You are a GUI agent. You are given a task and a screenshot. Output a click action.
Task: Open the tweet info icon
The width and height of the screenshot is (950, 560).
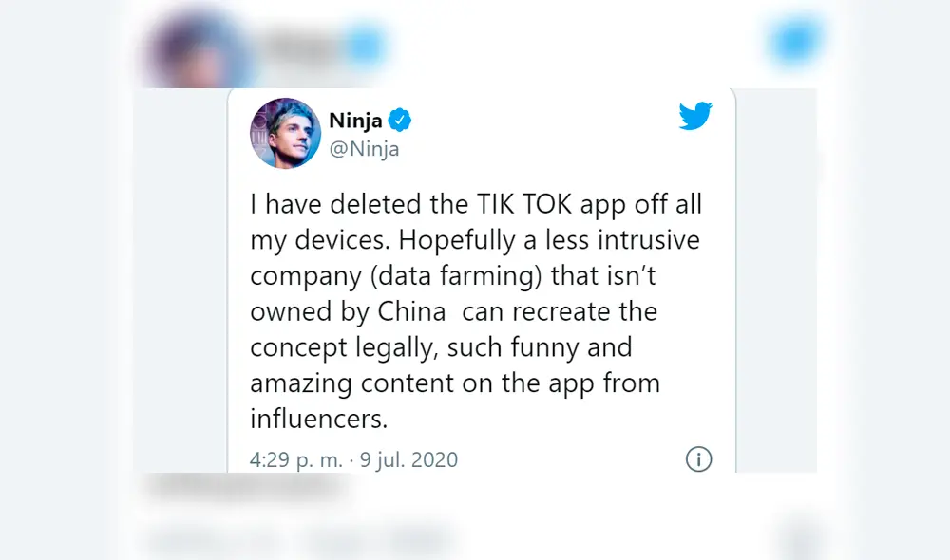pyautogui.click(x=698, y=459)
